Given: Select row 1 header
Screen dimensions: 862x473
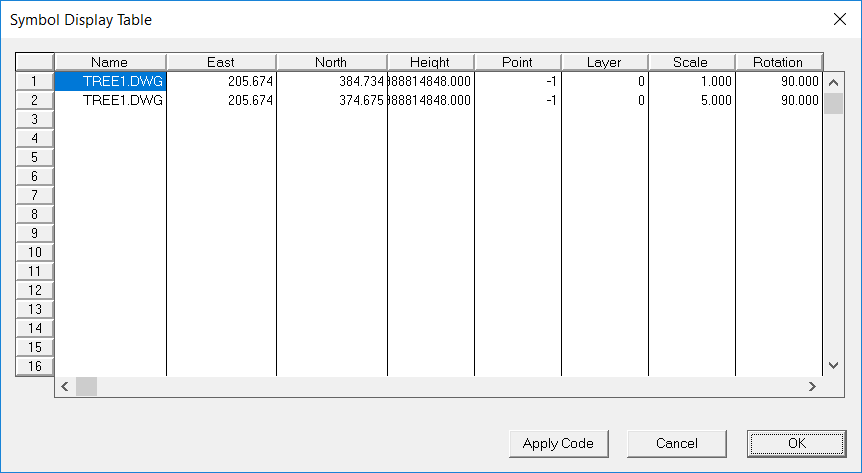Looking at the screenshot, I should [34, 81].
